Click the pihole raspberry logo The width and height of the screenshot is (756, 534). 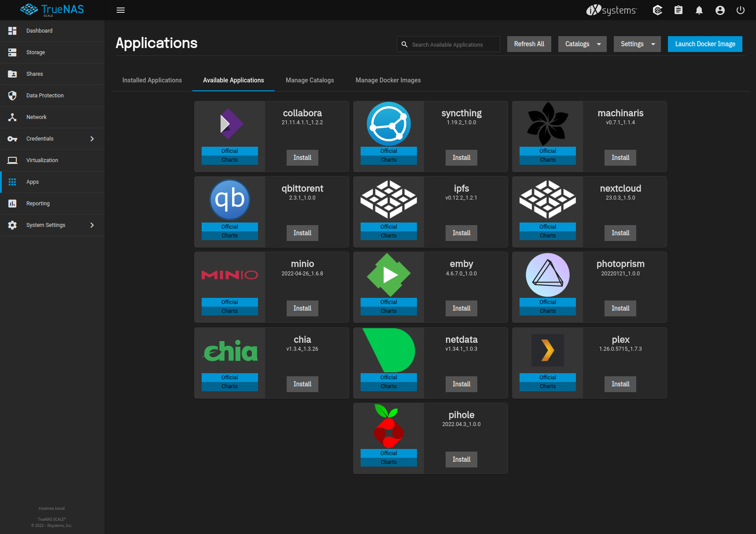pos(388,426)
